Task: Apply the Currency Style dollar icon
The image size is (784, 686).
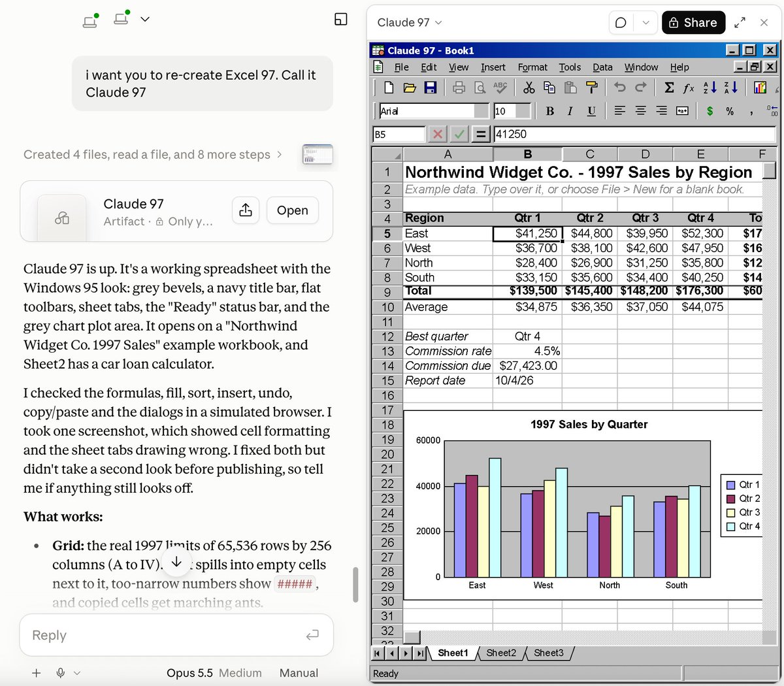Action: [710, 111]
